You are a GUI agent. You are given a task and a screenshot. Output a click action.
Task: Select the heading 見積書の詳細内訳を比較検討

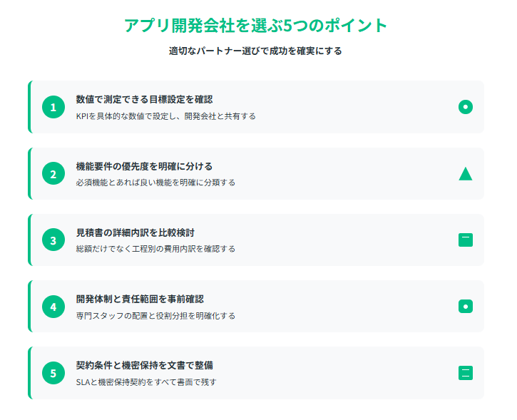click(135, 232)
